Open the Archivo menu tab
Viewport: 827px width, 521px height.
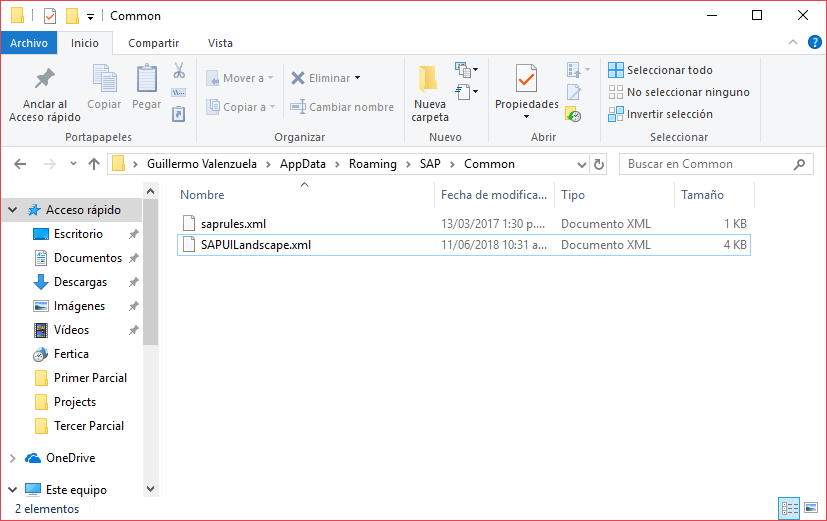(29, 43)
